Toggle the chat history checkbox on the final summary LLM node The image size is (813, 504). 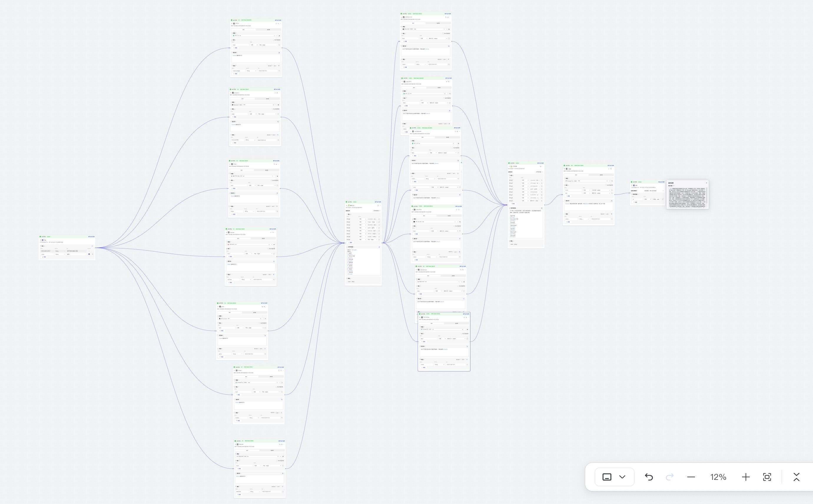click(x=606, y=185)
